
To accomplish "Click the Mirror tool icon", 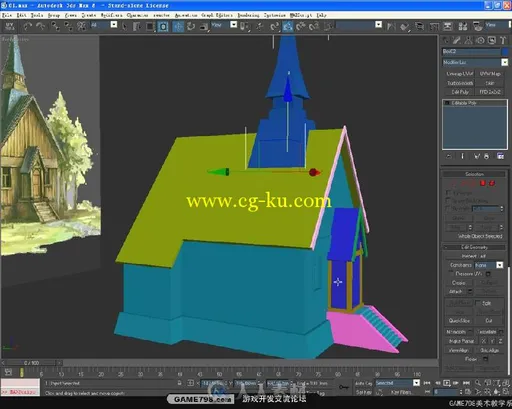I will 391,26.
